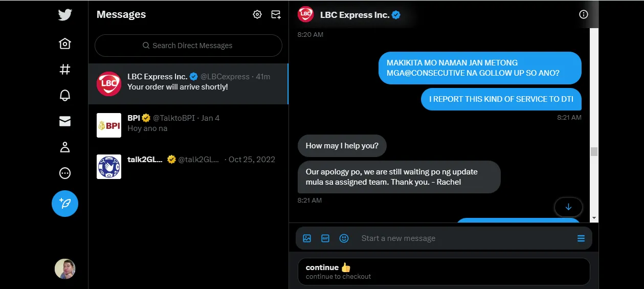Image resolution: width=644 pixels, height=289 pixels.
Task: Expand quick replies menu icon in message bar
Action: 581,238
